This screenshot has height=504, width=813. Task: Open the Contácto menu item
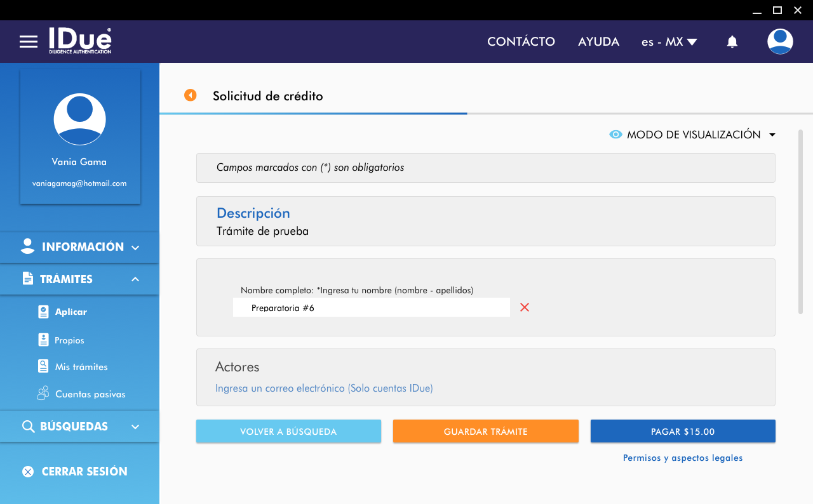(x=521, y=42)
